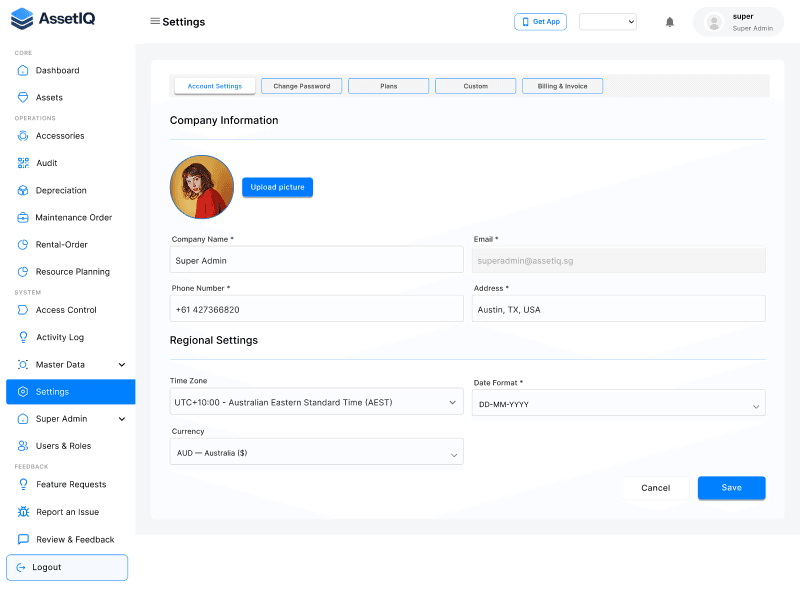The width and height of the screenshot is (800, 593).
Task: Click the Cancel button
Action: (x=656, y=488)
